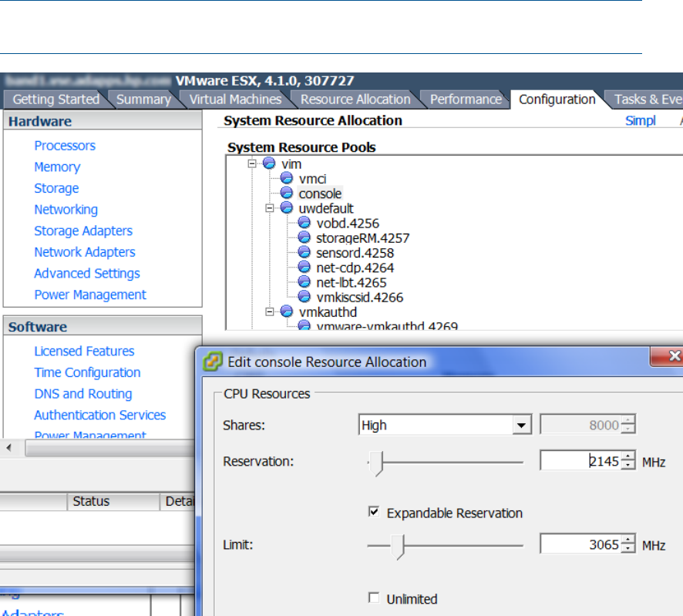Click the net-cdp.4264 pool icon

(x=304, y=268)
